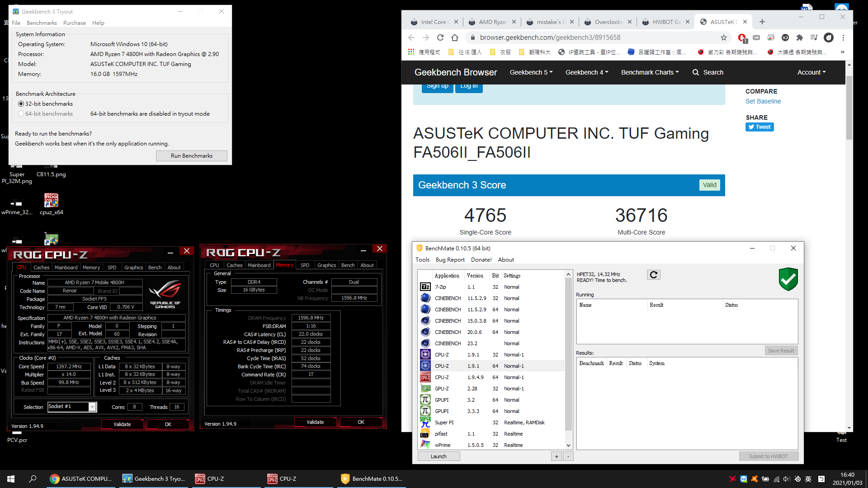Screen dimensions: 868x488
Task: Open the Socket #1 selection dropdown in CPU-Z
Action: [72, 407]
